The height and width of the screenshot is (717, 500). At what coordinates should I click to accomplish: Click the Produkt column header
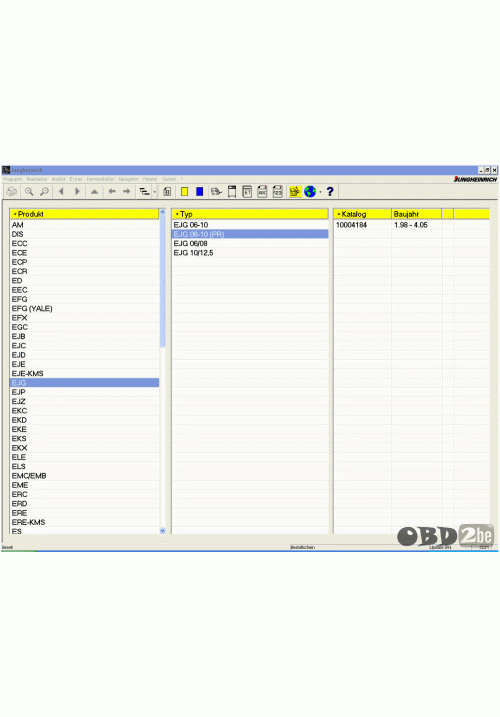tap(84, 214)
